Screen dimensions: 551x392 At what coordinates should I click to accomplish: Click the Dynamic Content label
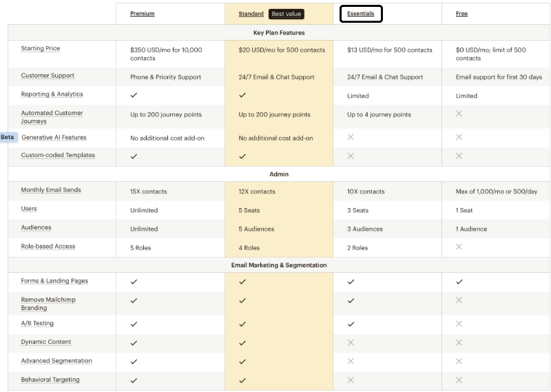tap(46, 342)
